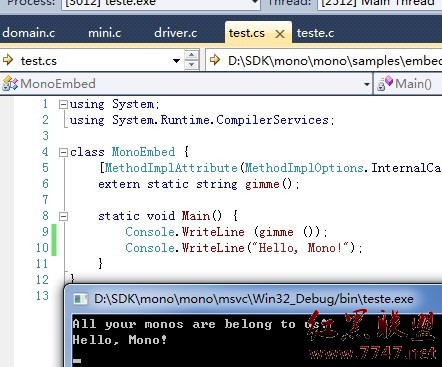Click the MonoEmbed class name on line 4
442x367 pixels.
point(143,152)
